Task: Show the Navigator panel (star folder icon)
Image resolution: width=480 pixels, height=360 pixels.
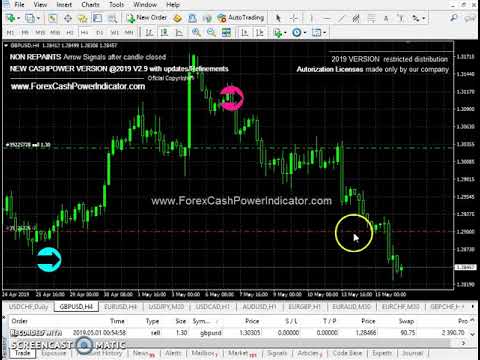Action: click(82, 18)
